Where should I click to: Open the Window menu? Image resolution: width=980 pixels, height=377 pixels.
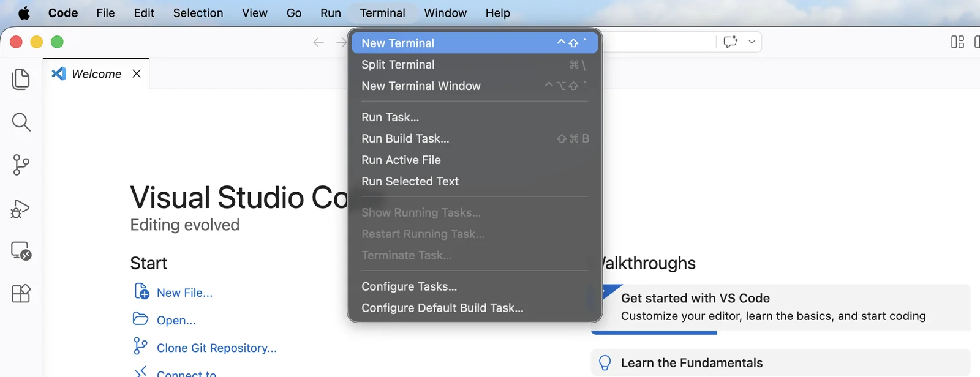point(445,13)
